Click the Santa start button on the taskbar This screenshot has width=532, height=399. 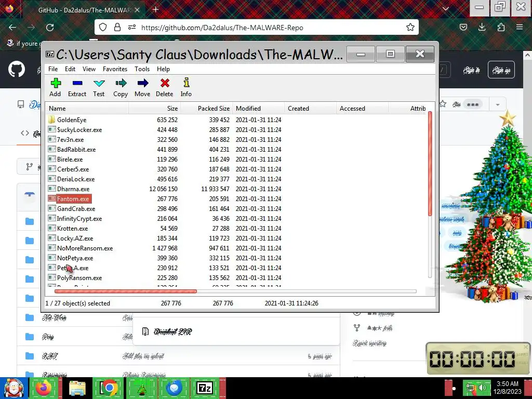(x=14, y=388)
